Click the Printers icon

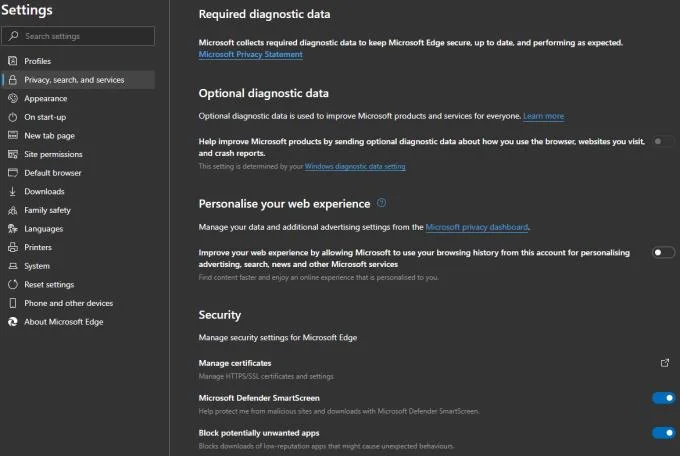coord(13,247)
